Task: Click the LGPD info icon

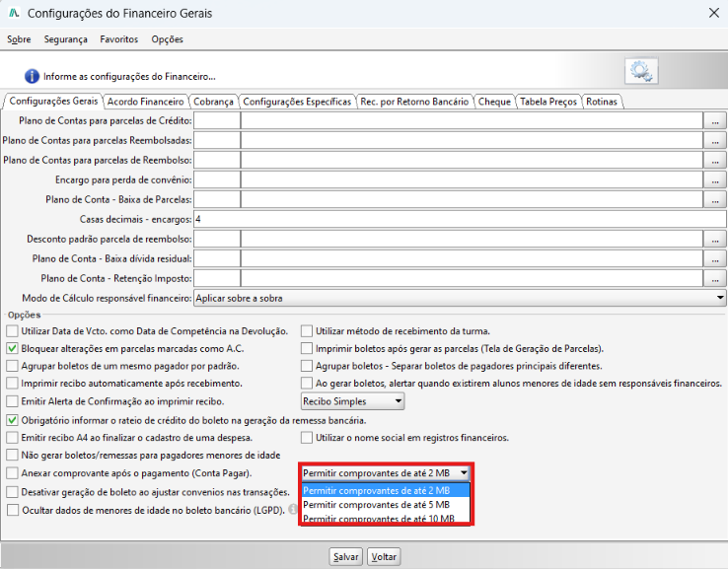Action: (x=293, y=509)
